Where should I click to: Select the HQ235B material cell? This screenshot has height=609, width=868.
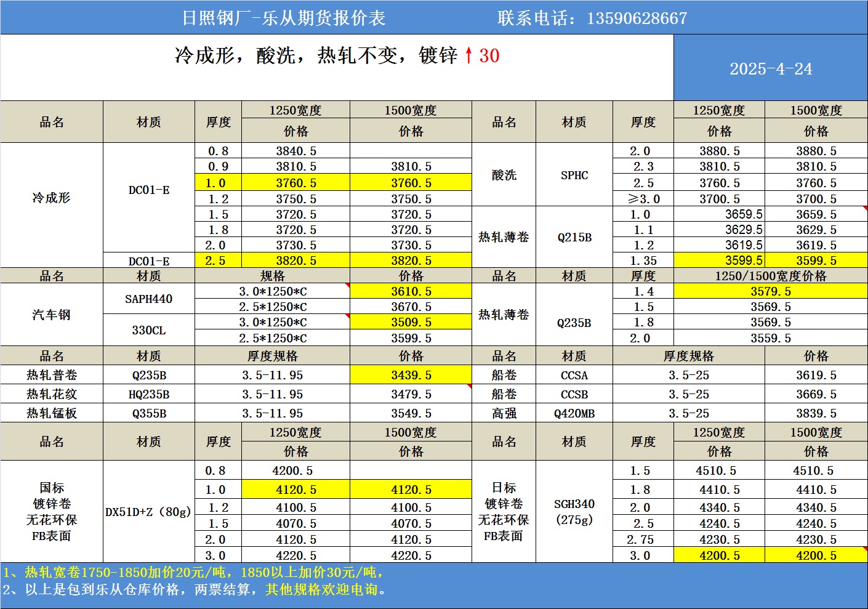(x=149, y=394)
